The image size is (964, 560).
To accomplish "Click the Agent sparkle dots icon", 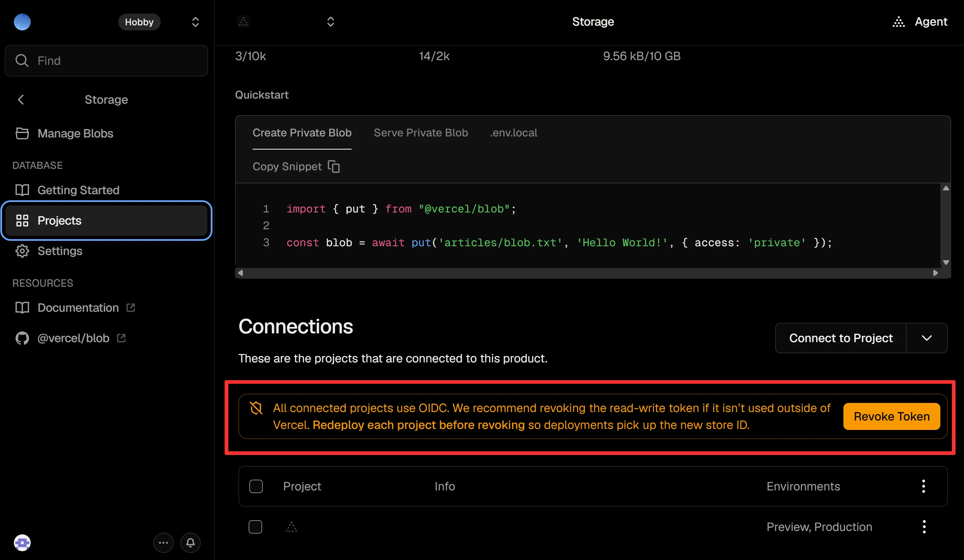I will (898, 22).
